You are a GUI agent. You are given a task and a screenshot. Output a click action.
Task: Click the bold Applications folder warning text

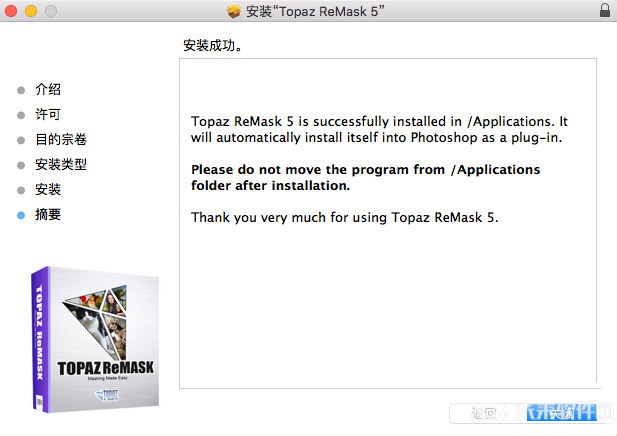click(x=366, y=177)
